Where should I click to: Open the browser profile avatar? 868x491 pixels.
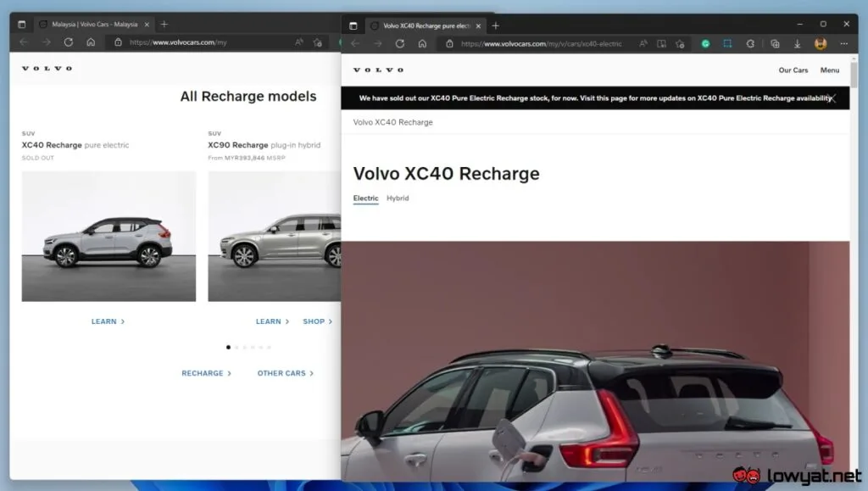point(821,44)
